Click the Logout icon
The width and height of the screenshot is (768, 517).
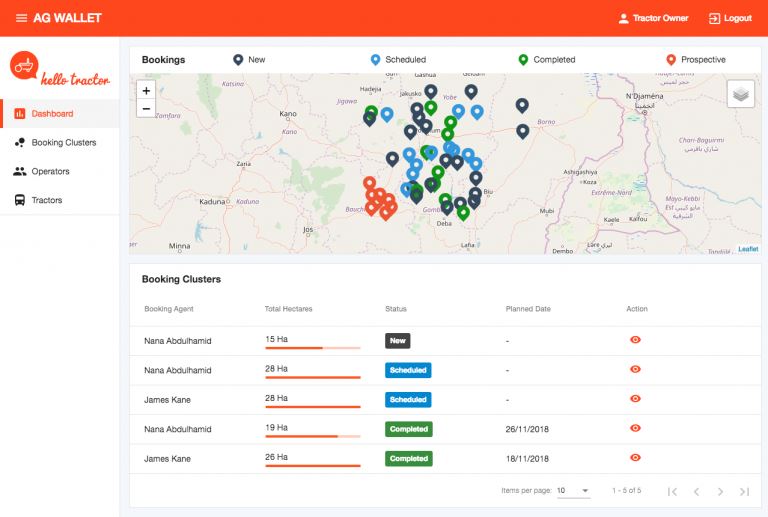click(714, 19)
